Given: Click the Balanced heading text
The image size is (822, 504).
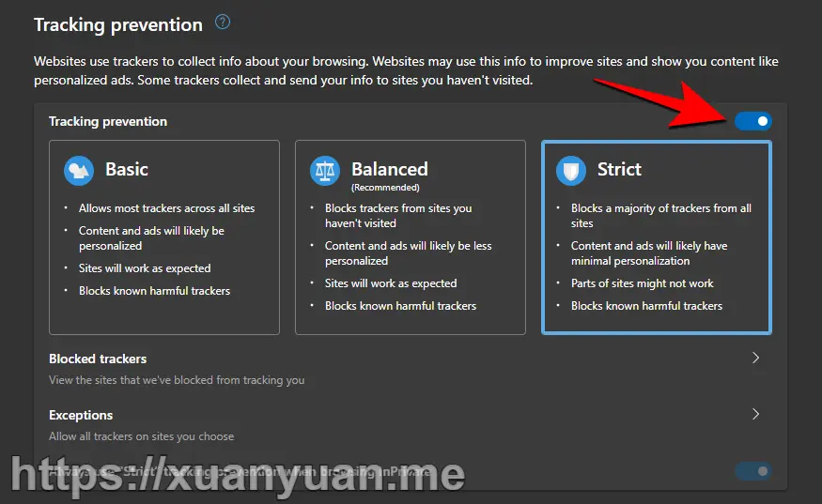Looking at the screenshot, I should [x=390, y=169].
